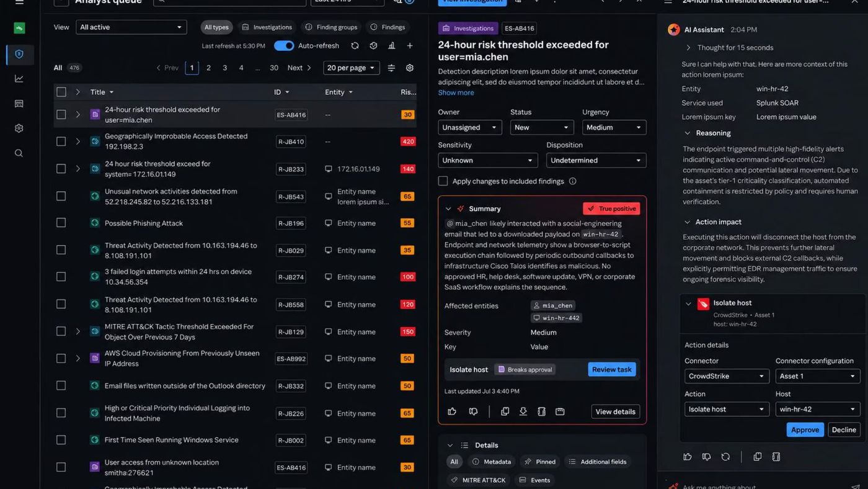Decline the Isolate host action

pos(844,429)
